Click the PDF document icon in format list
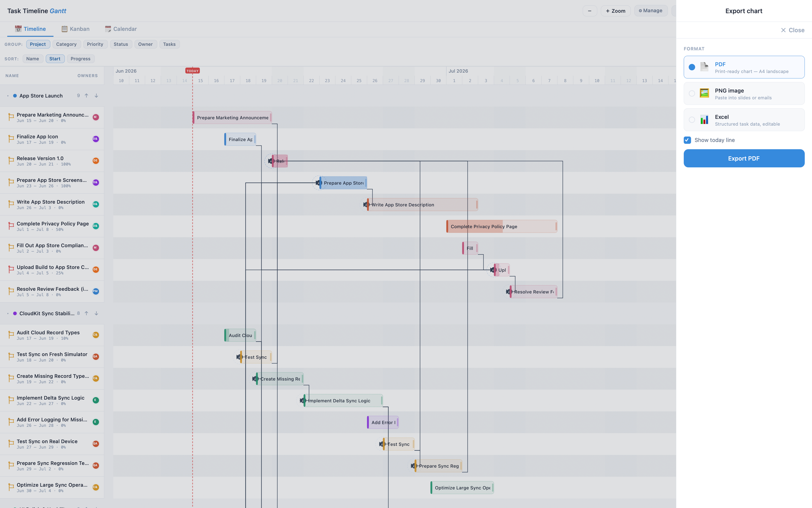Image resolution: width=812 pixels, height=508 pixels. coord(704,67)
